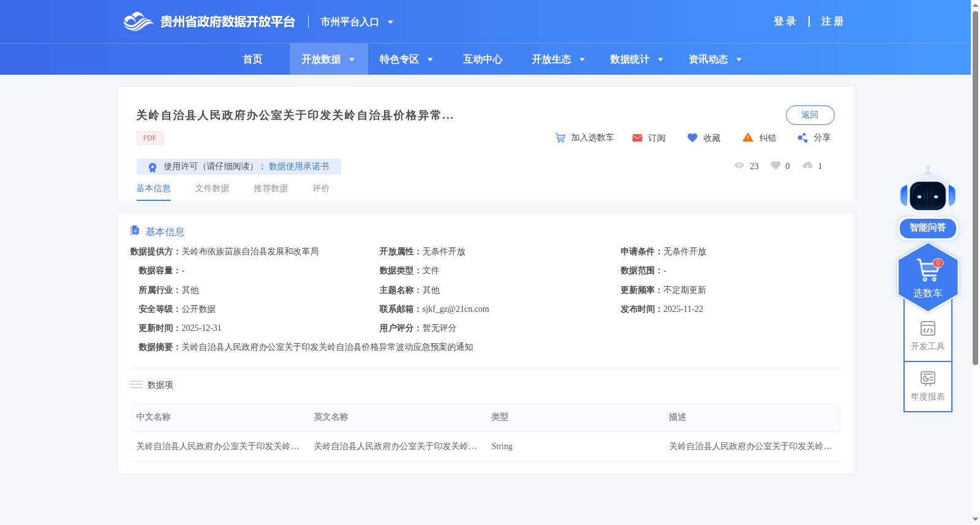This screenshot has height=525, width=980.
Task: Click the 智能问答 pill button
Action: coord(928,228)
